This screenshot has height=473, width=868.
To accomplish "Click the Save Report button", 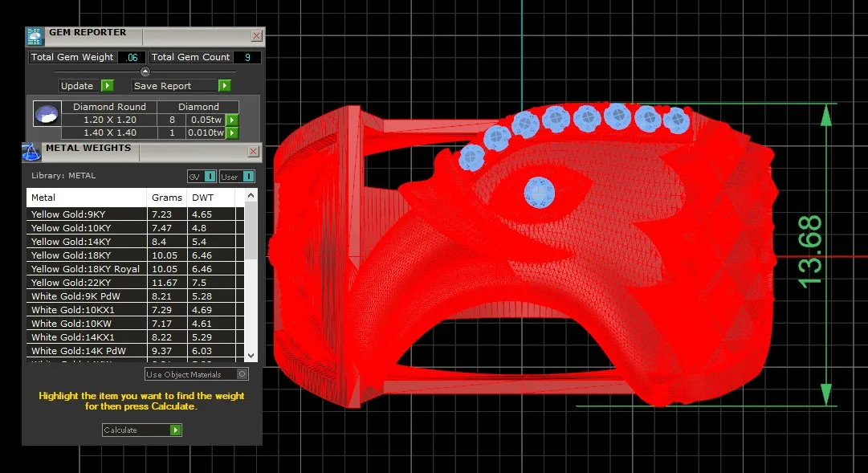I will click(x=181, y=86).
